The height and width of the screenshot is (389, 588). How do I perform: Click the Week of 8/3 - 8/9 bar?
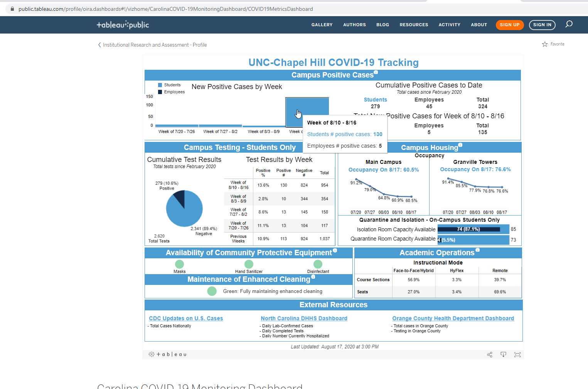tap(264, 126)
